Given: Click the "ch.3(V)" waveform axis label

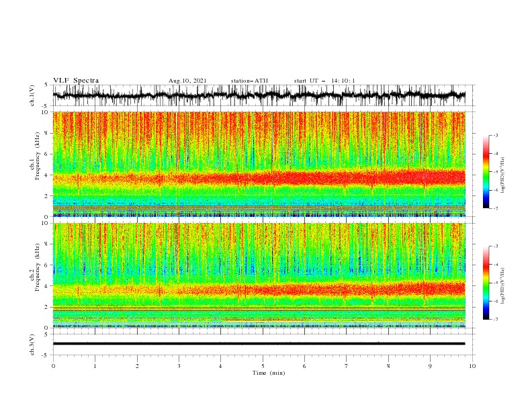Looking at the screenshot, I should (32, 345).
